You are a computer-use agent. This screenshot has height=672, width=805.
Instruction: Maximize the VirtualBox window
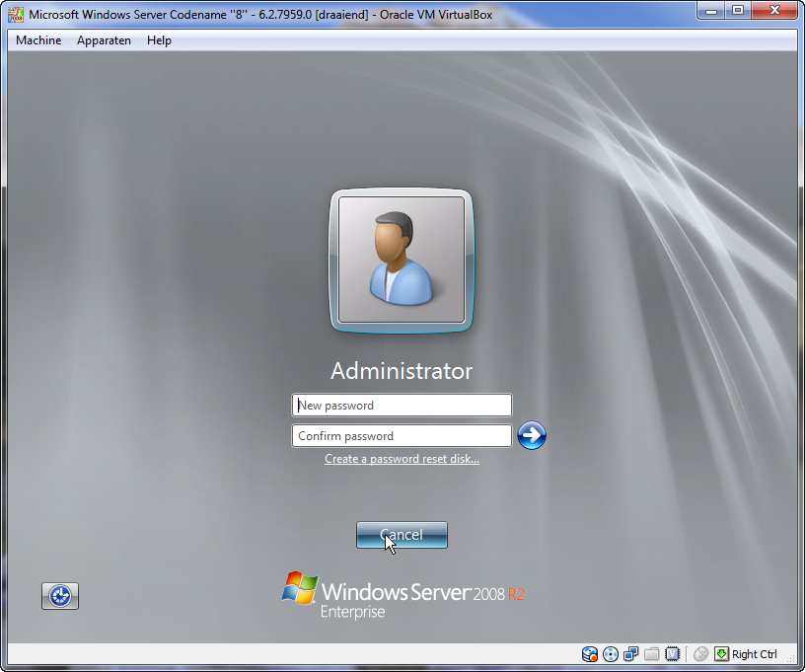tap(738, 10)
